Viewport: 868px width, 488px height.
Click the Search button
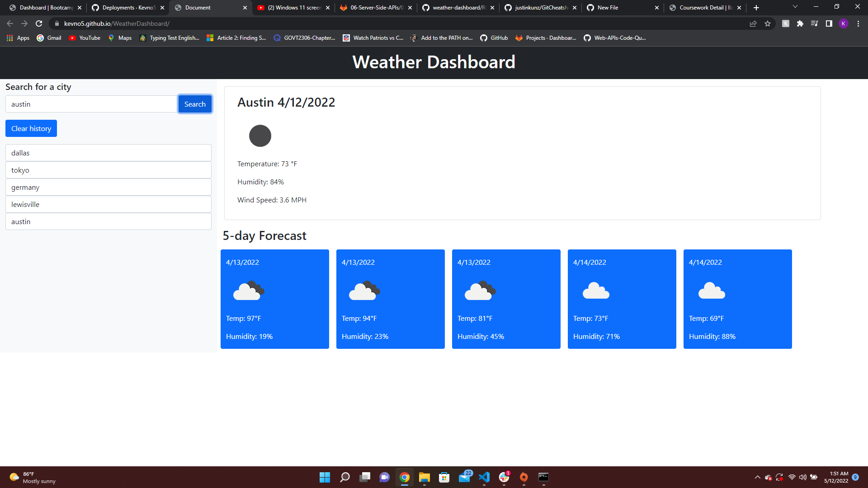pos(195,104)
